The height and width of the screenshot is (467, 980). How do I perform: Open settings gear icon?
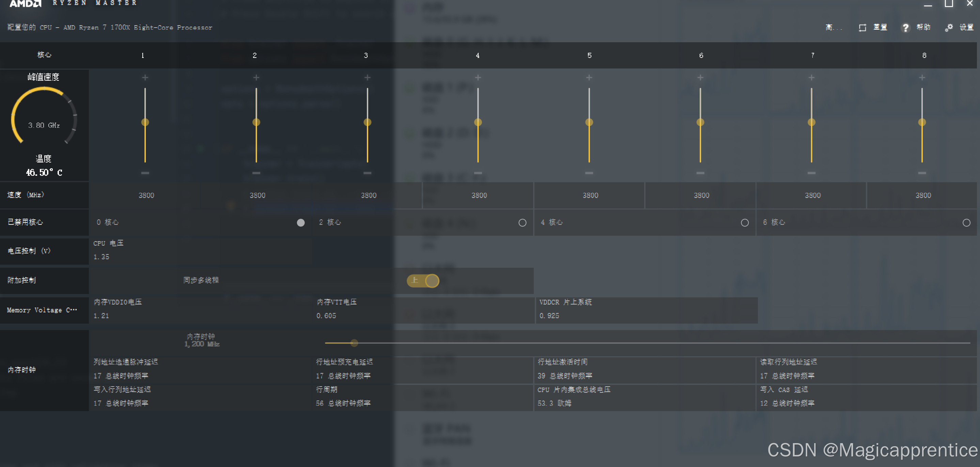coord(949,28)
